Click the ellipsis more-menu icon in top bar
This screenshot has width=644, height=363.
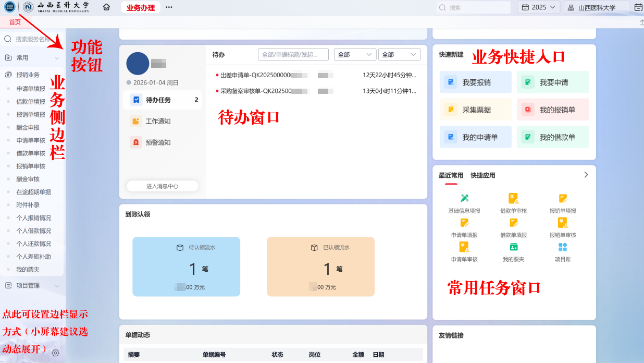(169, 7)
